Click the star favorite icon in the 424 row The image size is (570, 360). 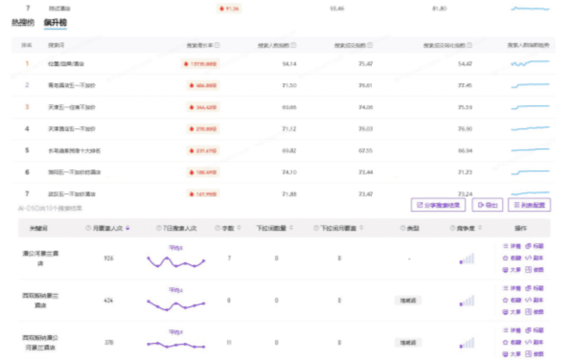point(505,300)
